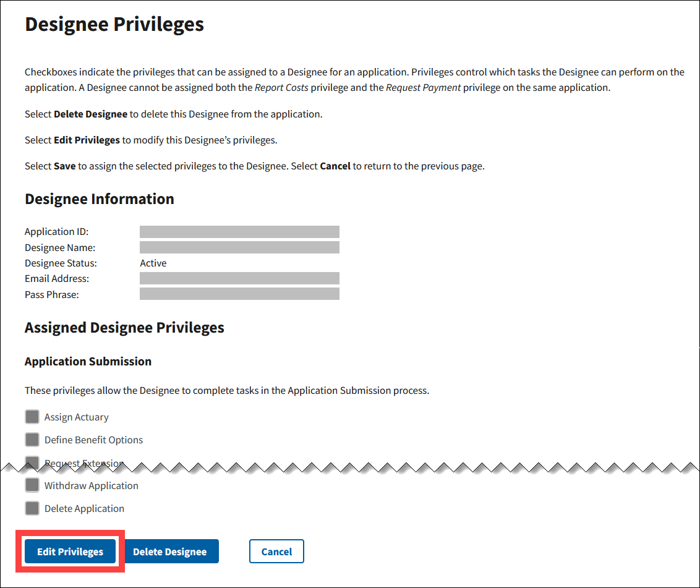
Task: Click the redacted Designee Name value
Action: click(239, 247)
